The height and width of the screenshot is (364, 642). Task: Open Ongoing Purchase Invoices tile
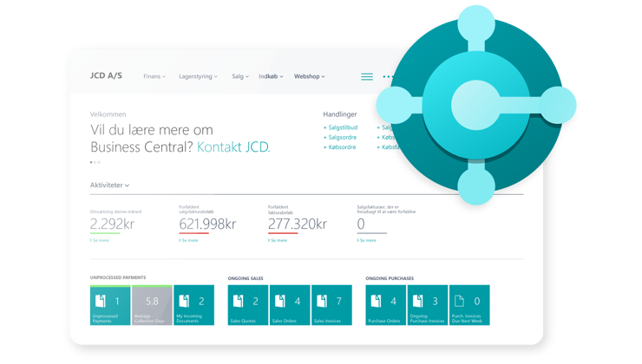(427, 305)
